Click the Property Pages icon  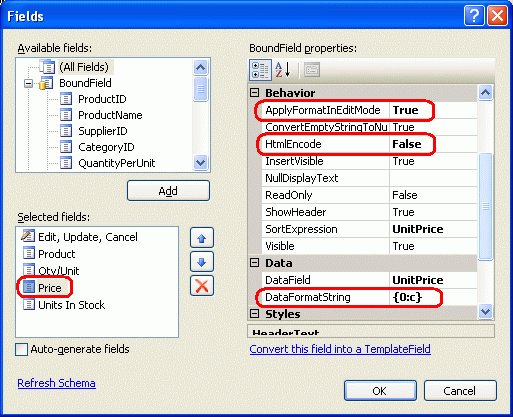(312, 70)
